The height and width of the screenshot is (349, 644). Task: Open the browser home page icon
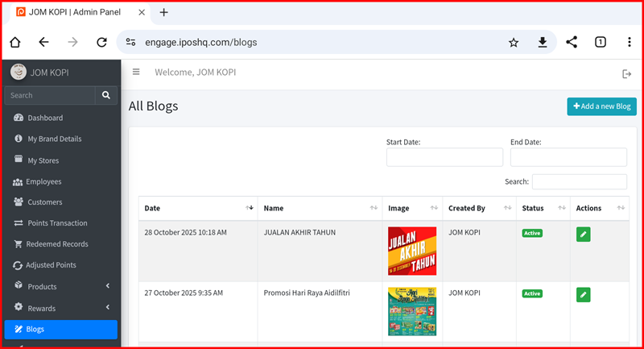pos(14,43)
